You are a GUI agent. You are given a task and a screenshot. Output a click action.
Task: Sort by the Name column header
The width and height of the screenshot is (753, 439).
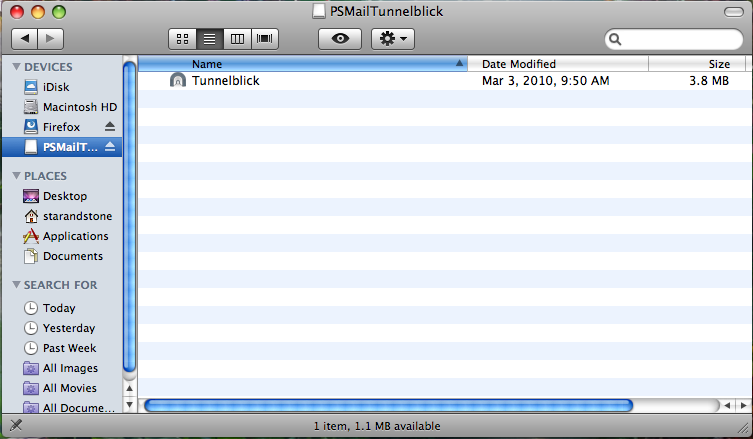click(x=303, y=64)
